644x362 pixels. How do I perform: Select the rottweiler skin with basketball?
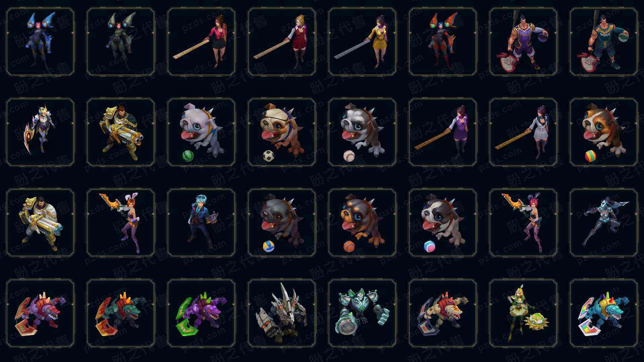pyautogui.click(x=362, y=223)
